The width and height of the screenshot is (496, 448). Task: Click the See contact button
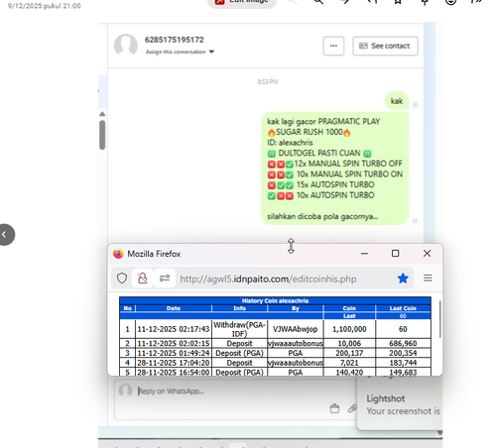pos(385,46)
